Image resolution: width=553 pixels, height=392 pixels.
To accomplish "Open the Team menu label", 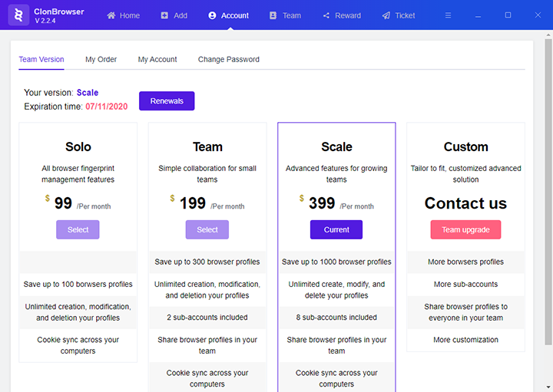I will (x=292, y=15).
